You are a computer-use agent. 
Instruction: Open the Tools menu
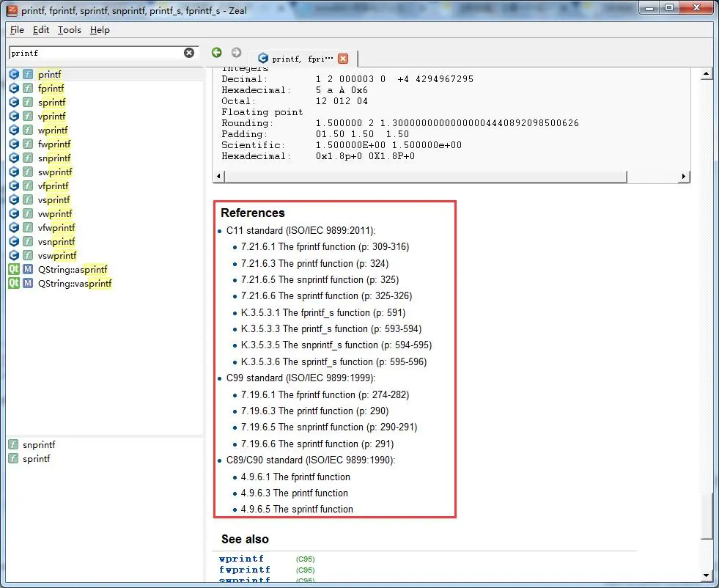pyautogui.click(x=69, y=30)
